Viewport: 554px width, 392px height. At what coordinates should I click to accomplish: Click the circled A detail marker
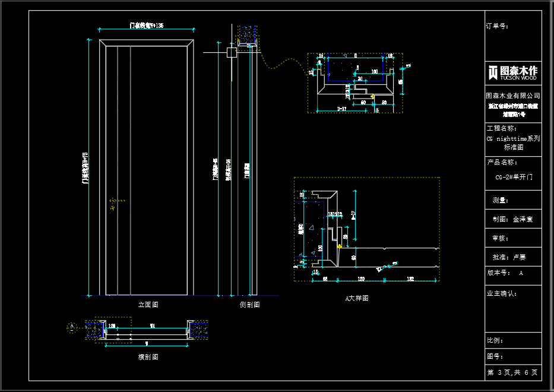(72, 326)
